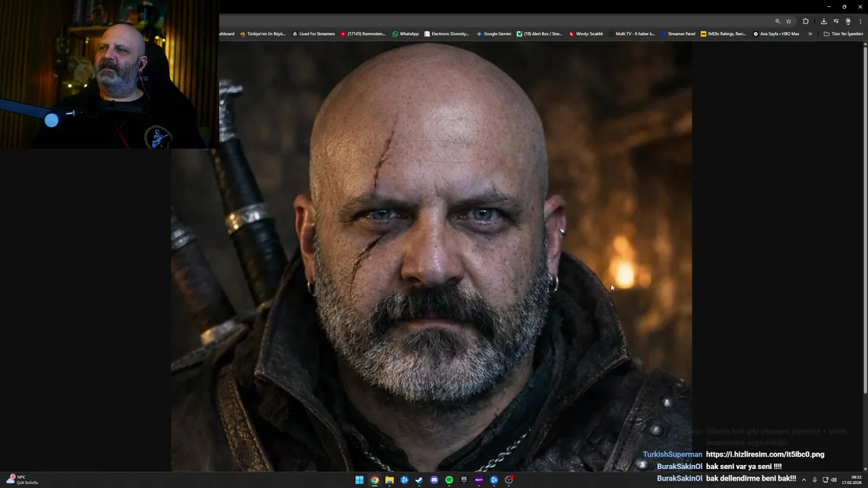Open the WhatsApp bookmark
Image resolution: width=868 pixels, height=488 pixels.
[x=406, y=33]
